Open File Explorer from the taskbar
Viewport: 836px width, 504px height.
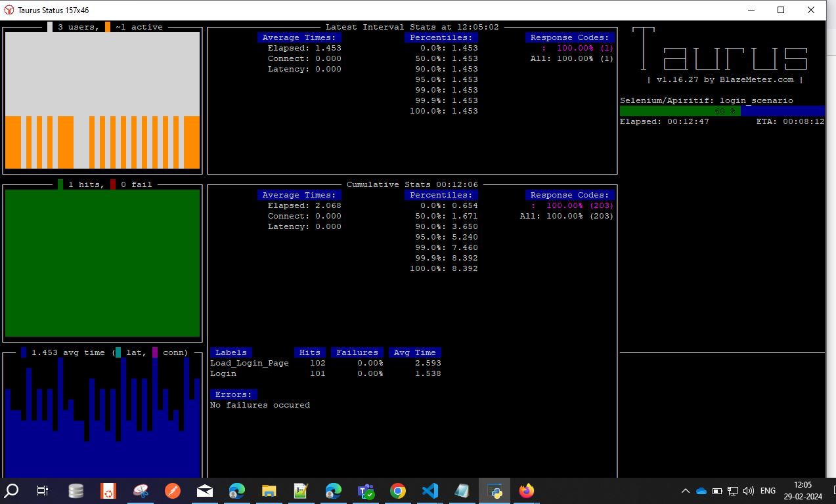(269, 491)
